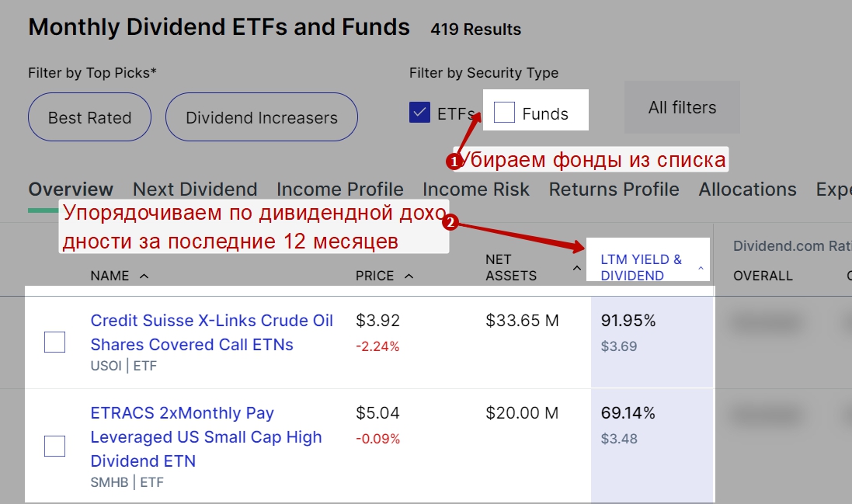
Task: Sort by NET ASSETS column arrow
Action: (x=577, y=268)
